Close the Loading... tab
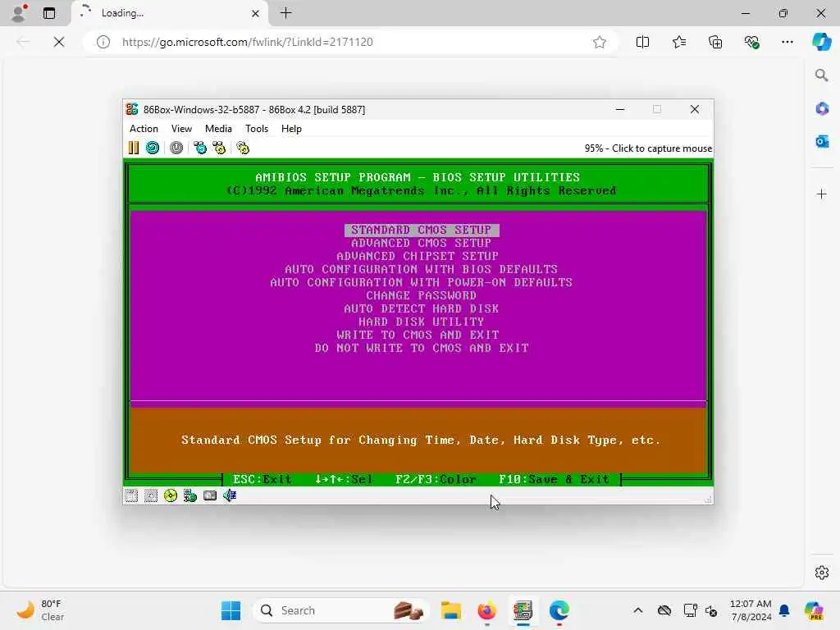The width and height of the screenshot is (840, 630). click(256, 13)
